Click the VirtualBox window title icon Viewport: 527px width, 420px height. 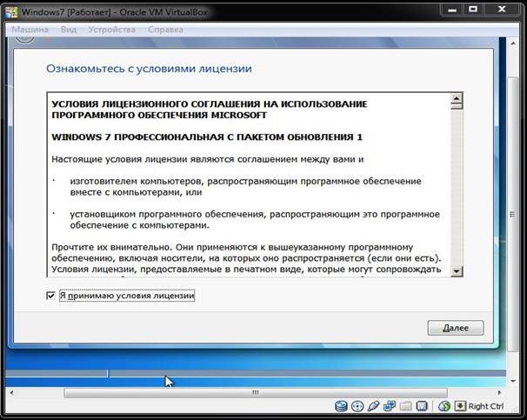click(11, 12)
